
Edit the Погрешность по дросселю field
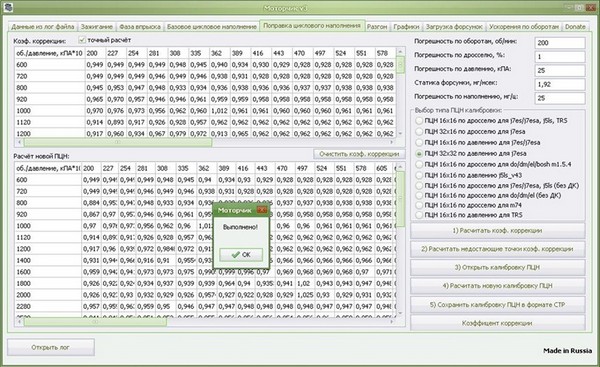(559, 57)
